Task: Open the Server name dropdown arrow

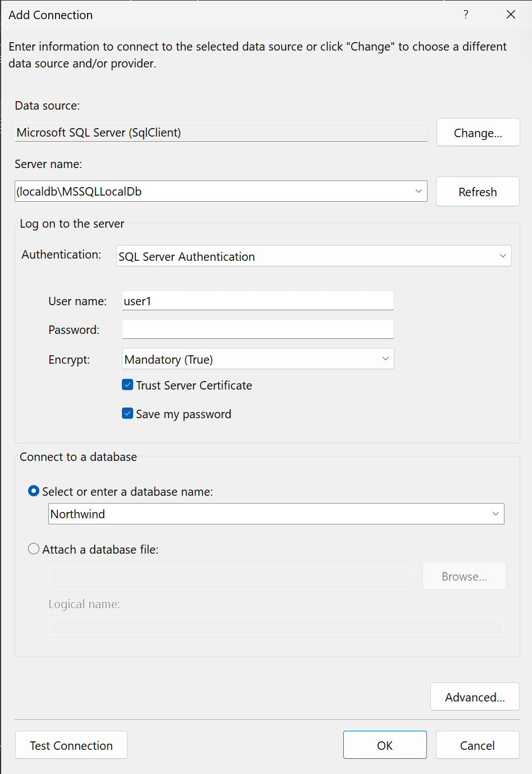Action: pos(419,191)
